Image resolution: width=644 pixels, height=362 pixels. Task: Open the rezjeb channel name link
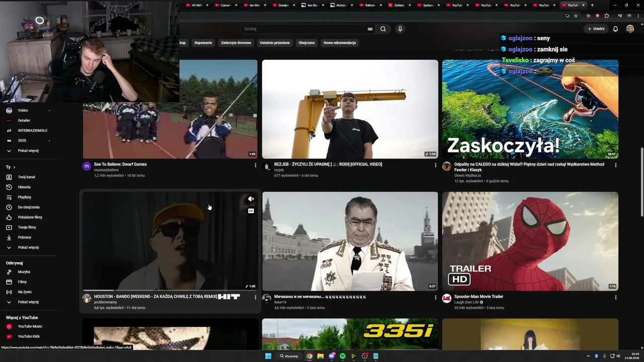coord(279,170)
